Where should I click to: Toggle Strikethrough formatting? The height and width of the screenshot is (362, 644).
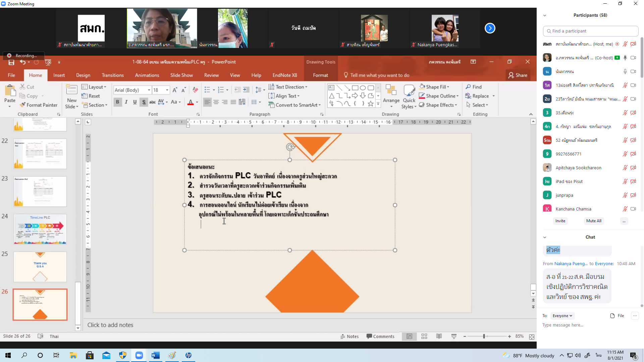pyautogui.click(x=152, y=102)
